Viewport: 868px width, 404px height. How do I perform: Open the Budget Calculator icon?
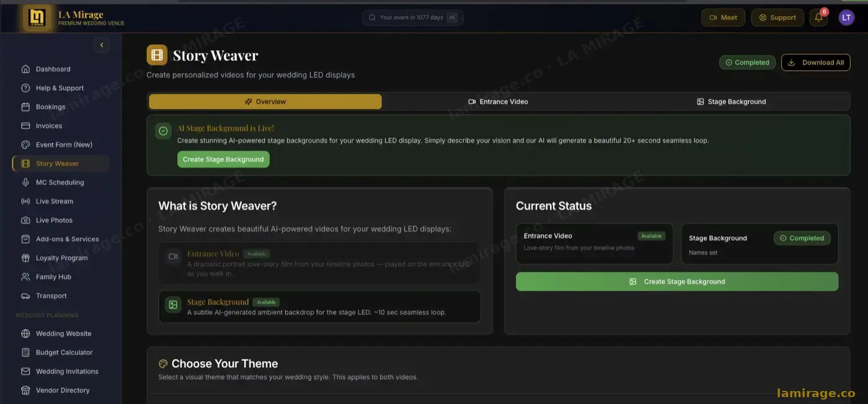pos(25,353)
